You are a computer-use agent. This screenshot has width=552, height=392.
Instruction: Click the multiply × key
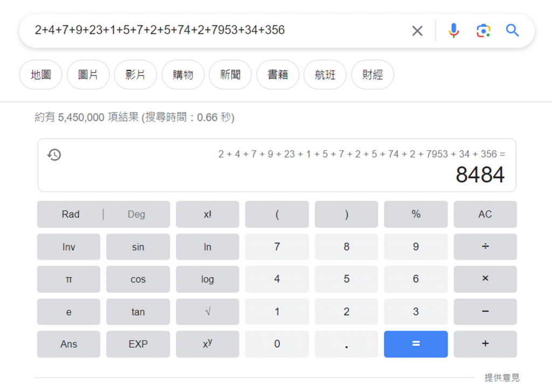click(x=485, y=279)
